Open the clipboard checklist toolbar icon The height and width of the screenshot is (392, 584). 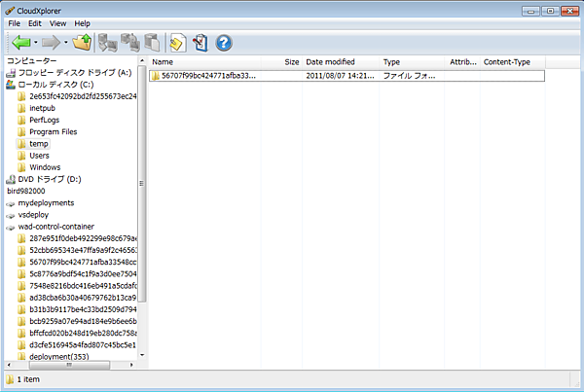[201, 43]
